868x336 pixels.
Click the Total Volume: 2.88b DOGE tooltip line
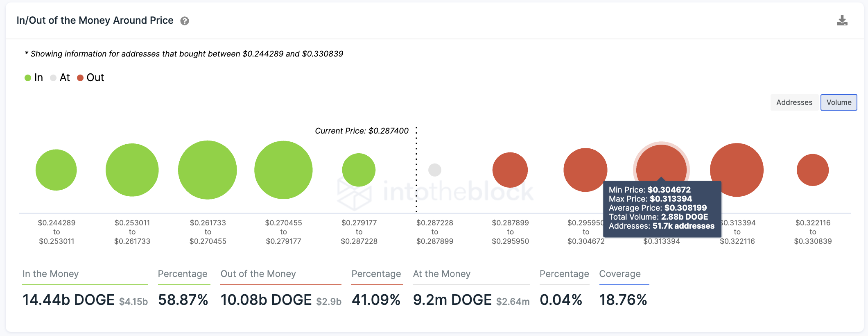click(x=658, y=217)
